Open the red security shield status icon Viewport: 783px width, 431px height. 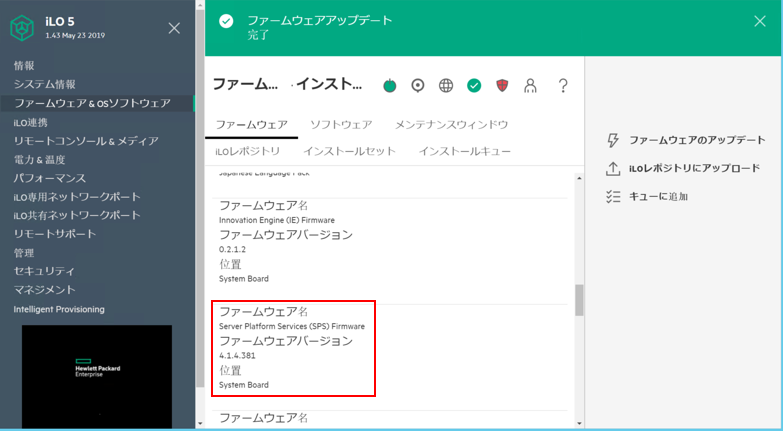[502, 86]
